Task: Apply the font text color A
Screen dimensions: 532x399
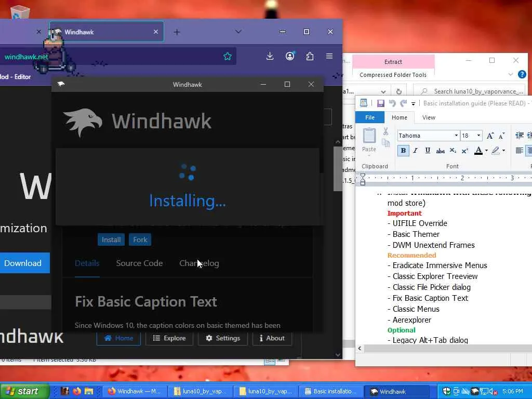Action: point(478,151)
